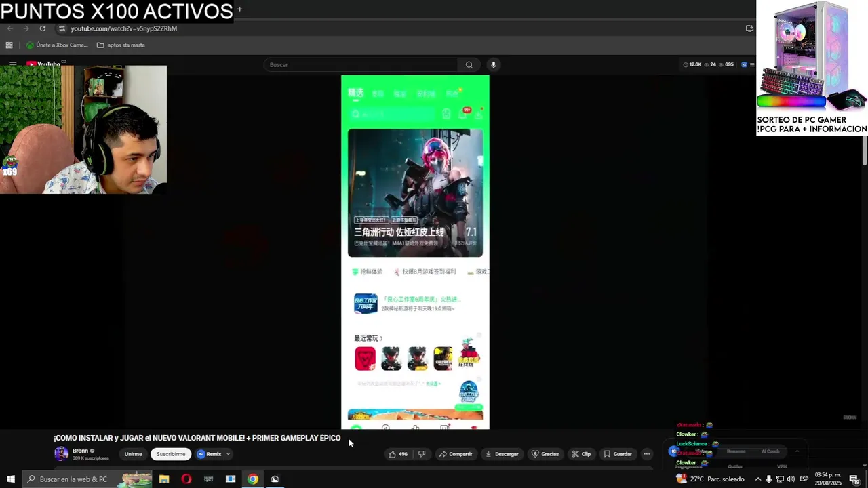Go forward in Chrome browser history

pyautogui.click(x=26, y=28)
